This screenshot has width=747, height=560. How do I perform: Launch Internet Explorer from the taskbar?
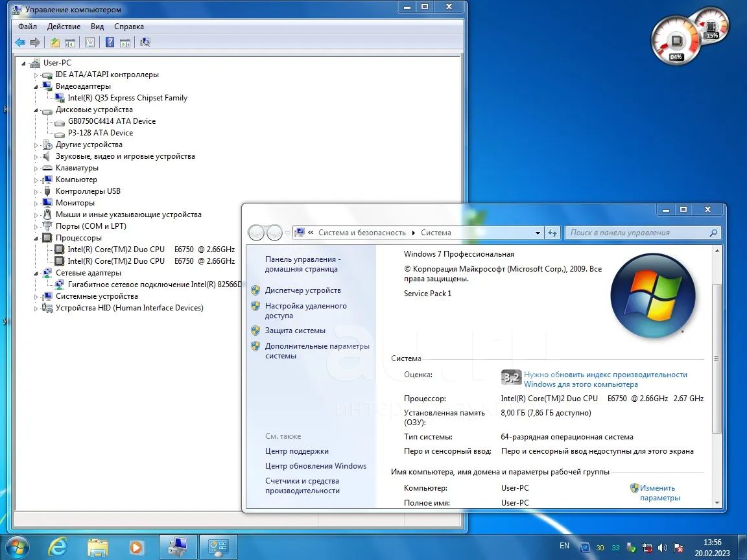[x=58, y=547]
